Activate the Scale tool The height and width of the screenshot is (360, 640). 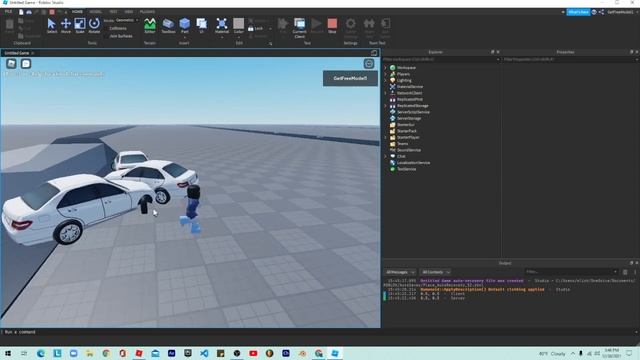80,25
